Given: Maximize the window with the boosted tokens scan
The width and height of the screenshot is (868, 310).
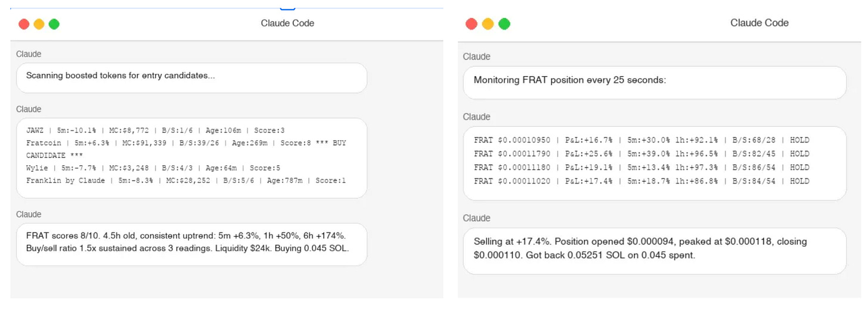Looking at the screenshot, I should coord(54,24).
